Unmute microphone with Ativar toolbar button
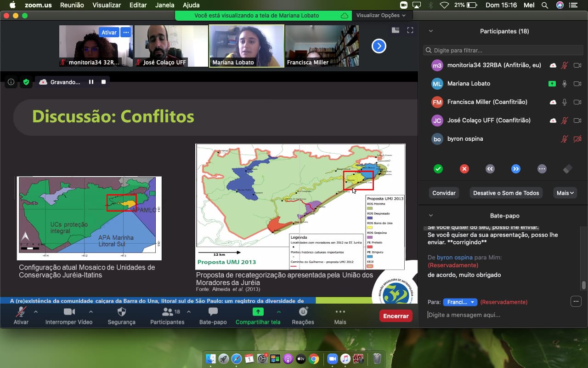 point(21,315)
